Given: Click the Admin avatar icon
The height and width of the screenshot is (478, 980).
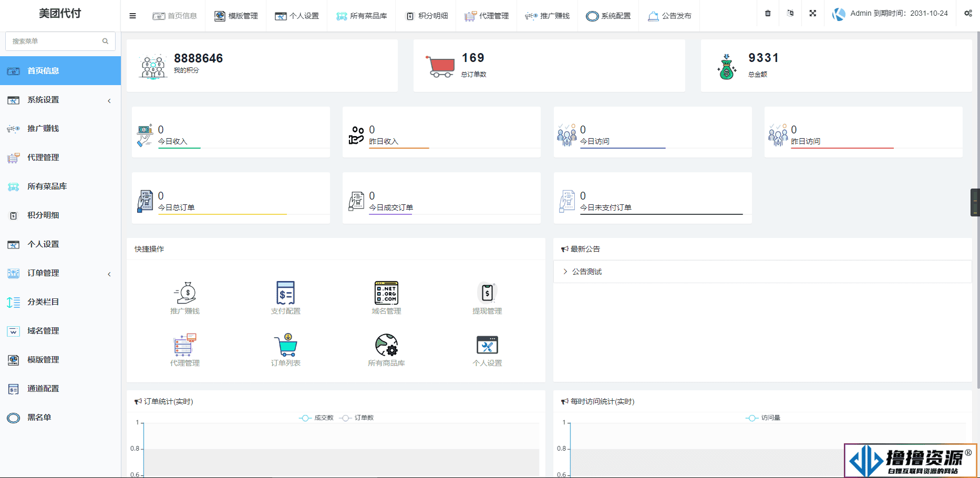Looking at the screenshot, I should (839, 14).
